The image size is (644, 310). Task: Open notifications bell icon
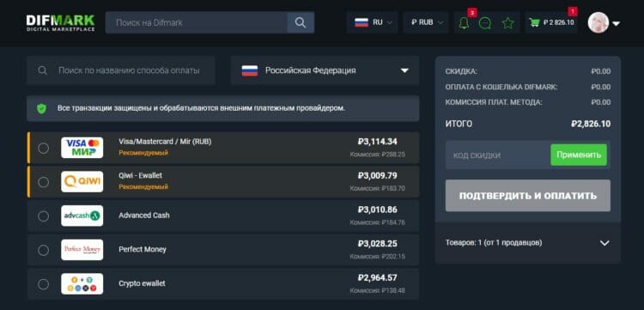(x=464, y=23)
